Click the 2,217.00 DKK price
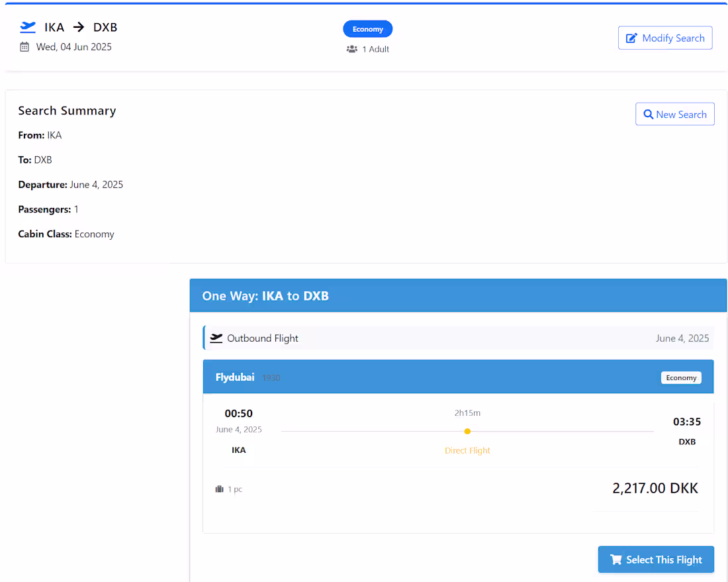728x582 pixels. tap(655, 488)
